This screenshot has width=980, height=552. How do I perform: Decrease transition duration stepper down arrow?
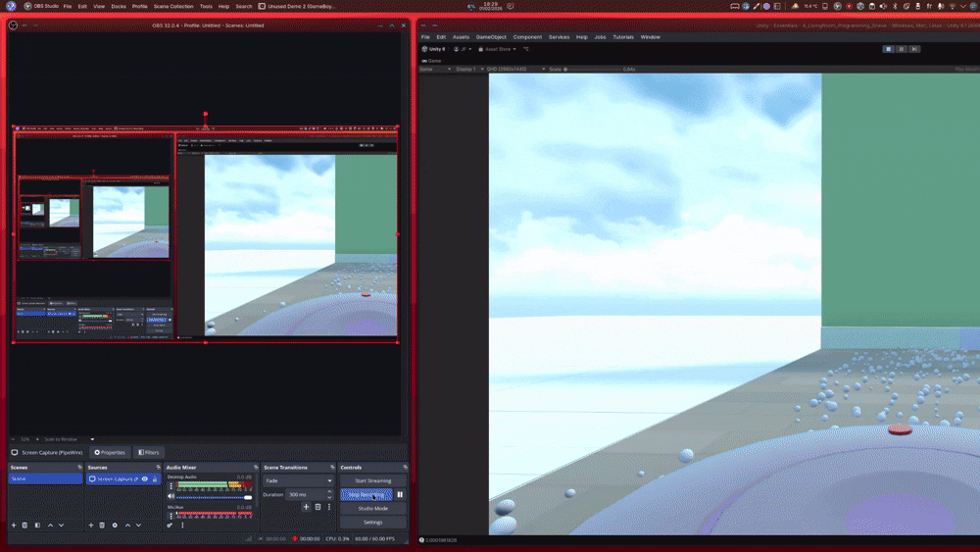tap(329, 498)
